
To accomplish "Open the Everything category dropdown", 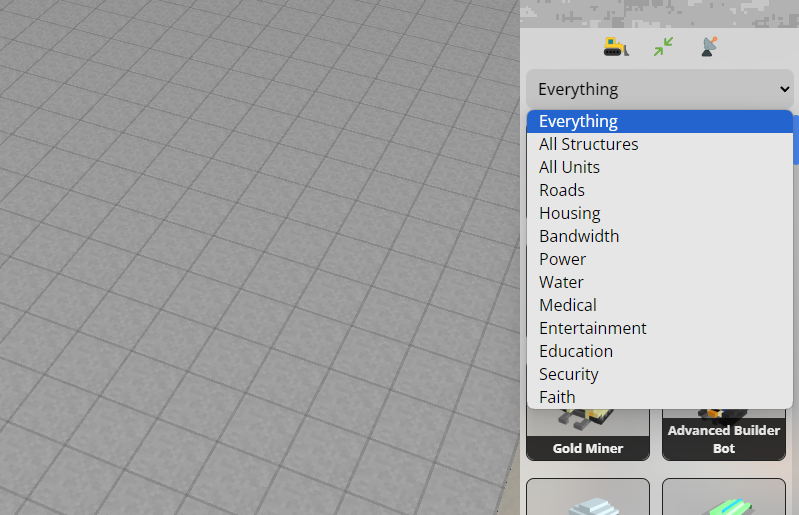I will point(660,89).
